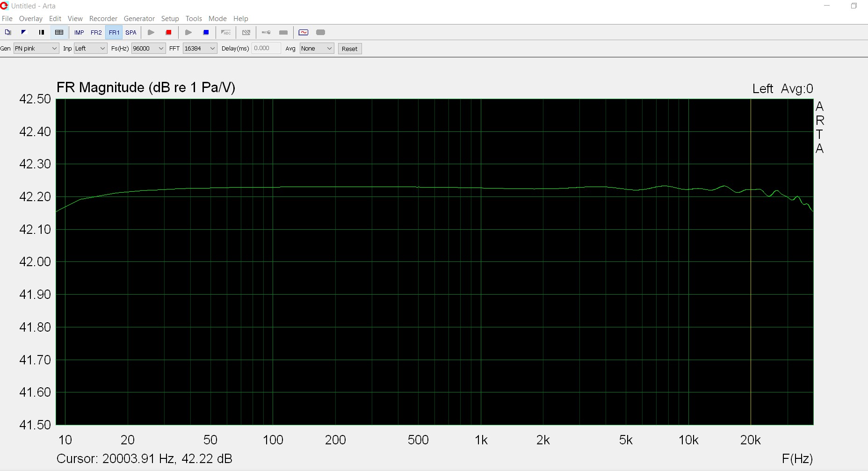Select FR2 dual-channel mode

coord(96,32)
